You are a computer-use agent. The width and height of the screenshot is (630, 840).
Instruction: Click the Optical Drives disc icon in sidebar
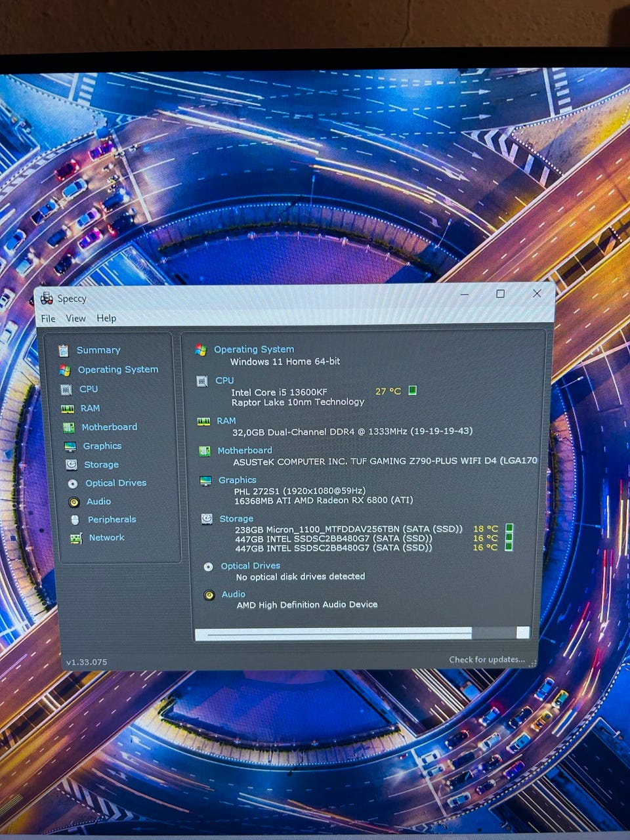pyautogui.click(x=73, y=484)
